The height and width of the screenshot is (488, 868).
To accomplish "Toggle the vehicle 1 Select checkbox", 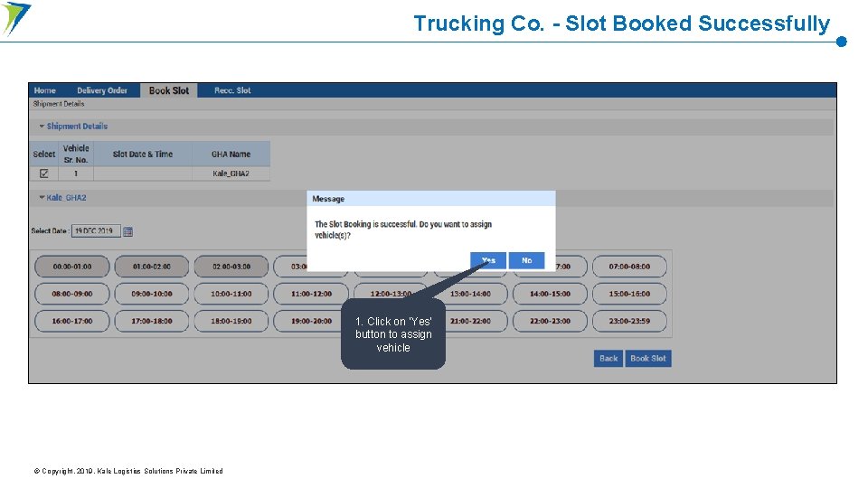I will tap(43, 174).
